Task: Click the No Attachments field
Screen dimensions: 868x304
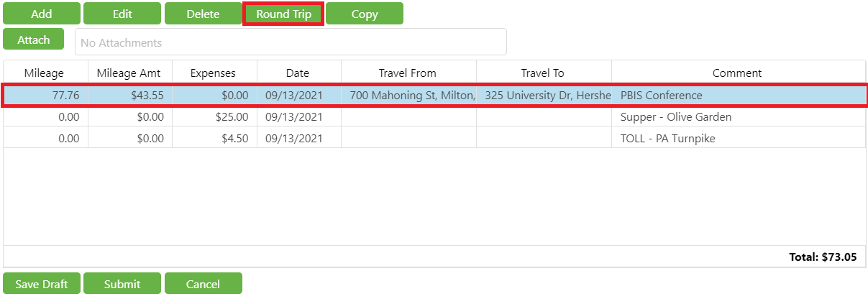Action: (x=291, y=42)
